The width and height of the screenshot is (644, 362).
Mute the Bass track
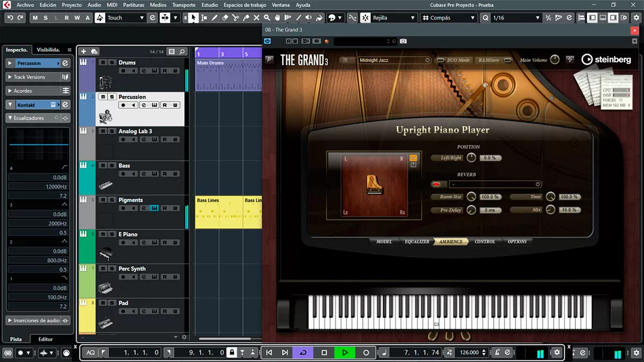(x=103, y=165)
